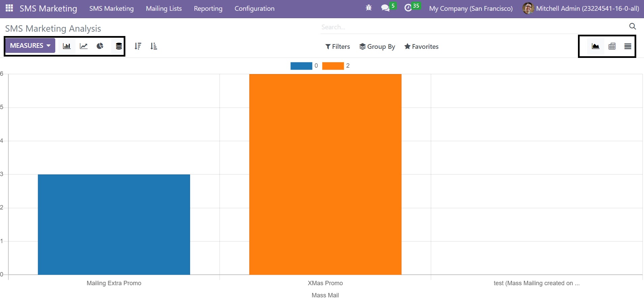644x298 pixels.
Task: Click the Mass Mail axis title
Action: point(325,295)
